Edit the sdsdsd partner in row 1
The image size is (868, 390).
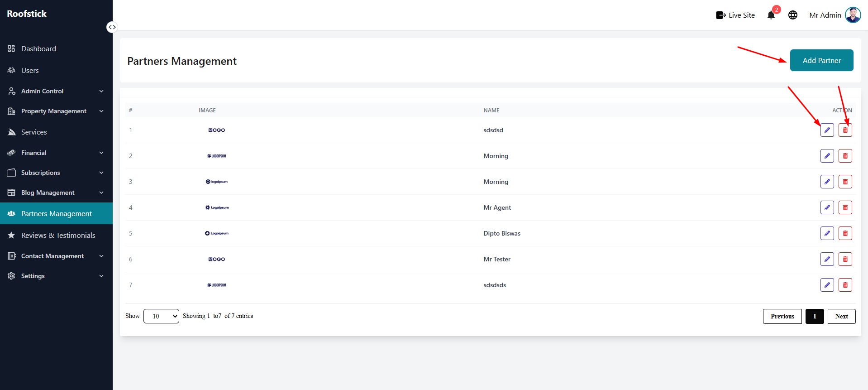[827, 130]
